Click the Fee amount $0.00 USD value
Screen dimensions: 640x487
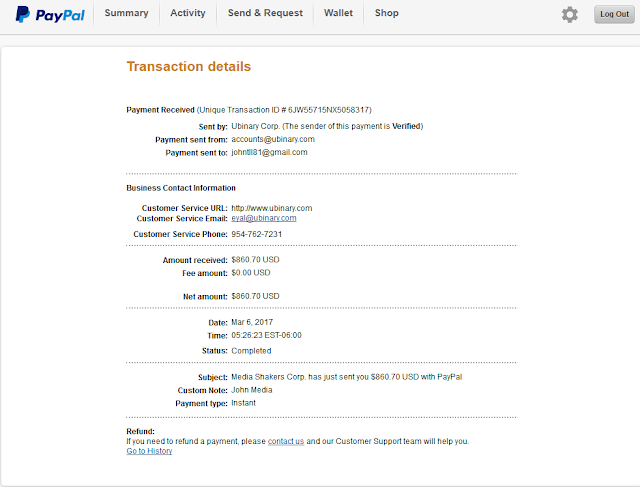(251, 273)
